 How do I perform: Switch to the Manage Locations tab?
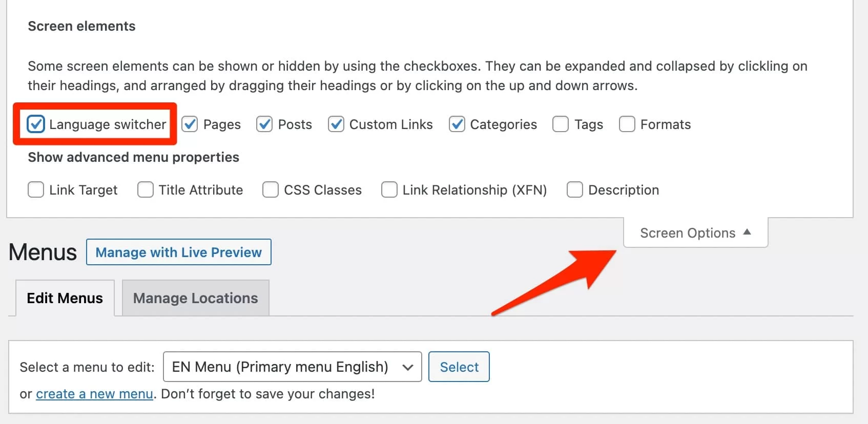195,298
